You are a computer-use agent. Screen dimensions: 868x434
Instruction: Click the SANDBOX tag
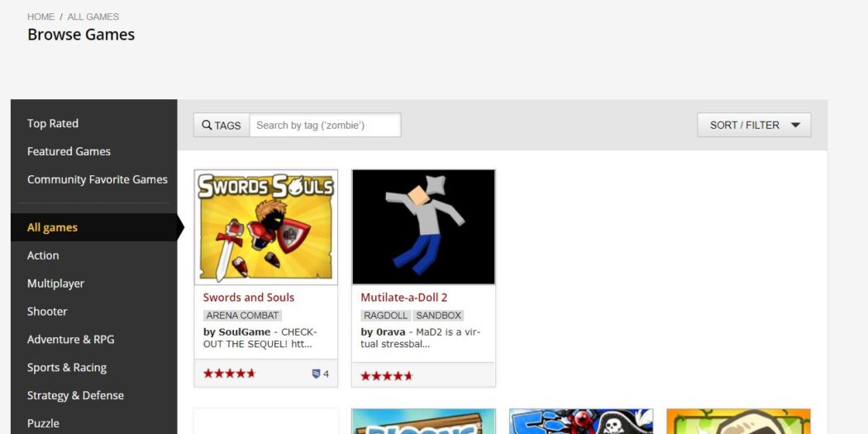[438, 316]
